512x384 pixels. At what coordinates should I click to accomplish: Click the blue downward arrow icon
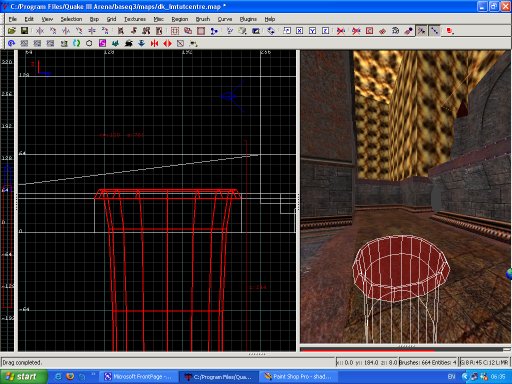tap(141, 43)
